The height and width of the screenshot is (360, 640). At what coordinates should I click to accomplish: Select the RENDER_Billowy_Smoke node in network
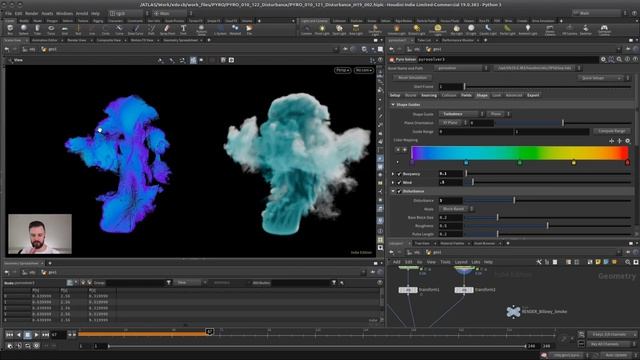point(513,311)
